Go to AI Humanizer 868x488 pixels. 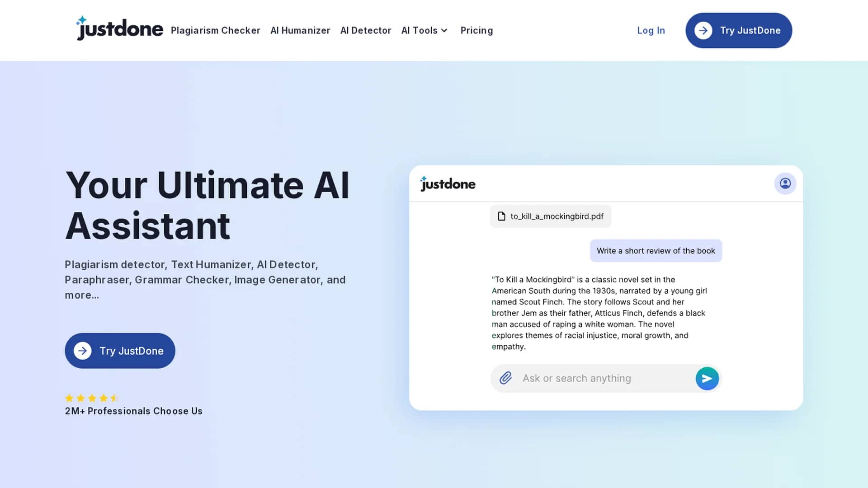point(300,30)
